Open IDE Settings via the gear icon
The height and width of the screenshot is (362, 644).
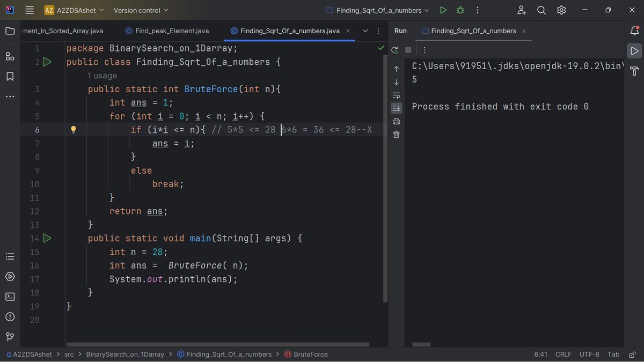[x=561, y=10]
